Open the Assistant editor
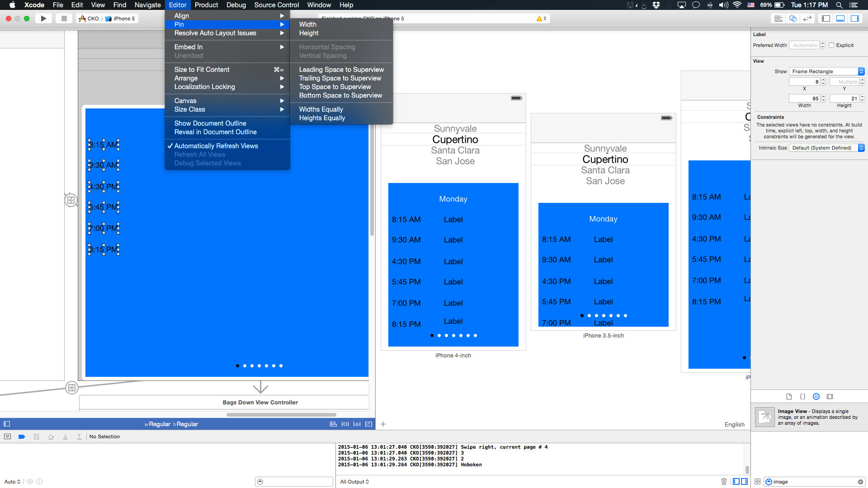868x488 pixels. tap(793, 19)
